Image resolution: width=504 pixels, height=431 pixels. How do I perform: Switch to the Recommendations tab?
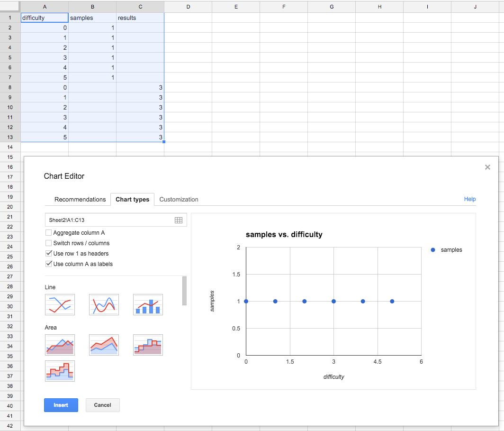[80, 200]
